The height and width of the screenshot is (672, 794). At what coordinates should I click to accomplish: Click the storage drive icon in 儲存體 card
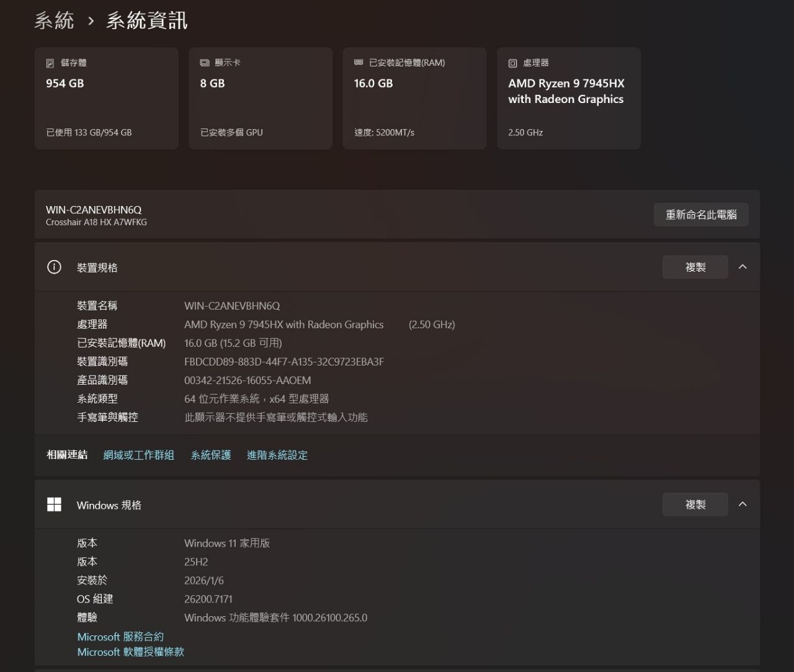[x=50, y=63]
